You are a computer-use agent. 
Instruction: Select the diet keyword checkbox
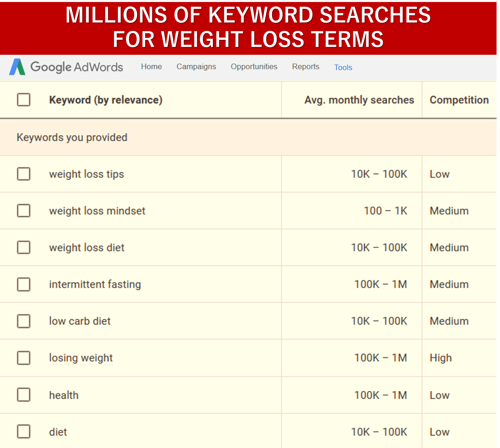coord(24,432)
